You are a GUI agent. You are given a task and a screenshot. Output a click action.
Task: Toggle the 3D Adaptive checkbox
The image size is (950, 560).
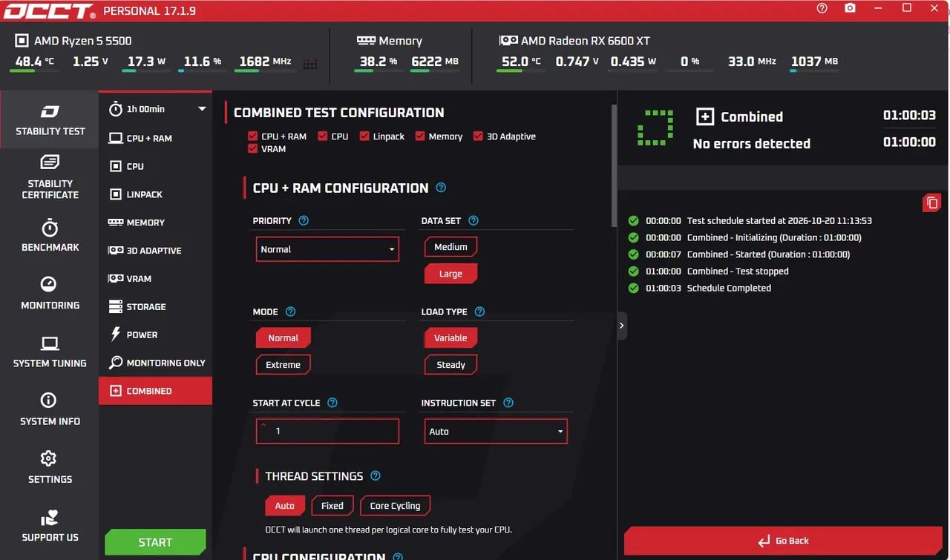tap(478, 136)
